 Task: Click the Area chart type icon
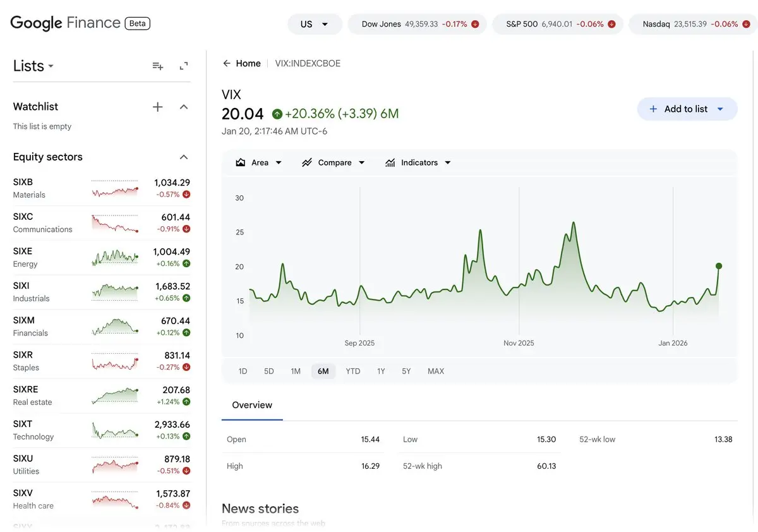(x=240, y=162)
